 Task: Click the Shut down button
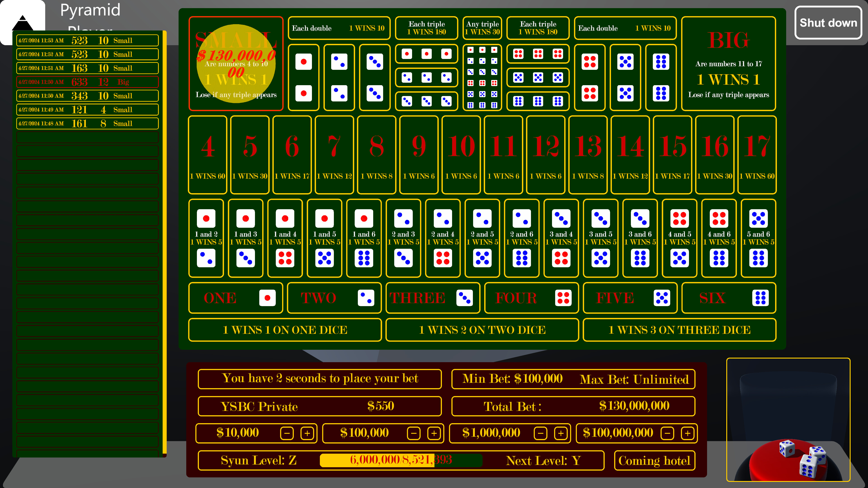click(x=828, y=23)
